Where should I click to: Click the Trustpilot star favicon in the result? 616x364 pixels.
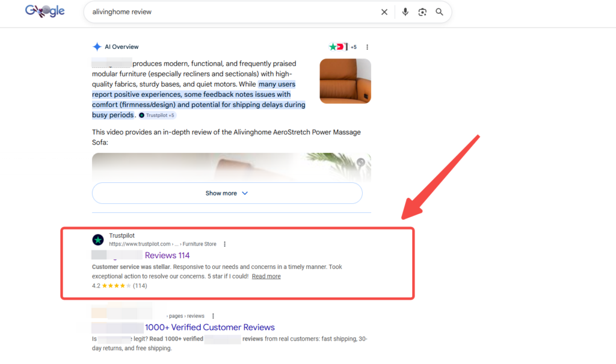point(98,240)
